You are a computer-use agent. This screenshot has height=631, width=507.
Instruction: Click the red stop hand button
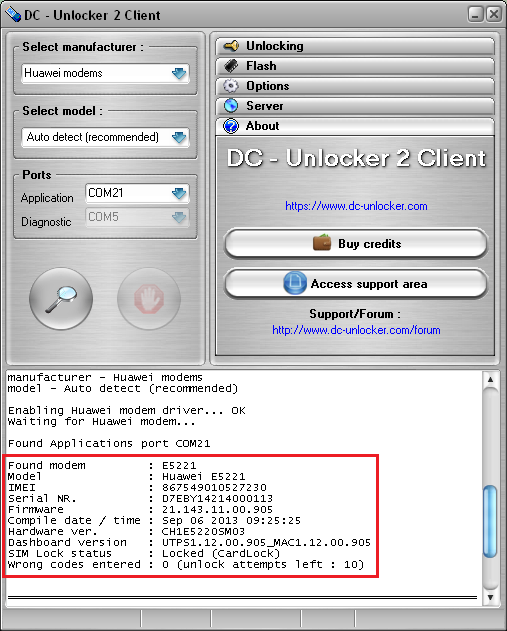pos(149,299)
